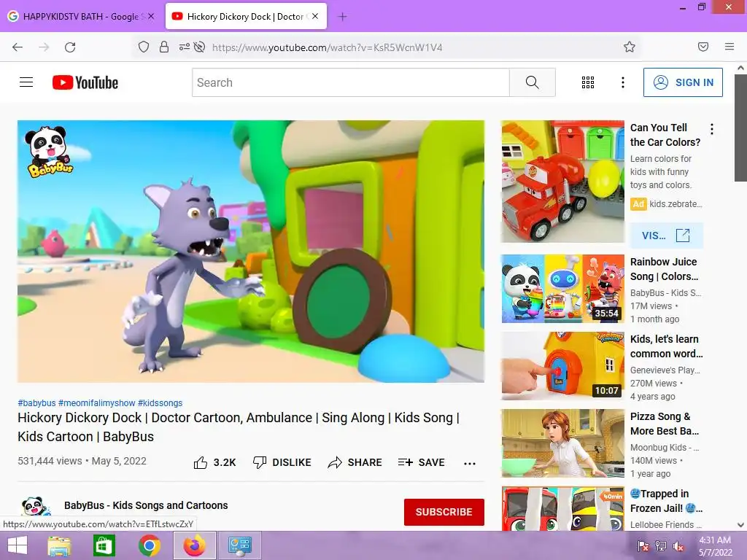This screenshot has height=560, width=747.
Task: Click the BabyBus channel avatar
Action: click(x=34, y=508)
